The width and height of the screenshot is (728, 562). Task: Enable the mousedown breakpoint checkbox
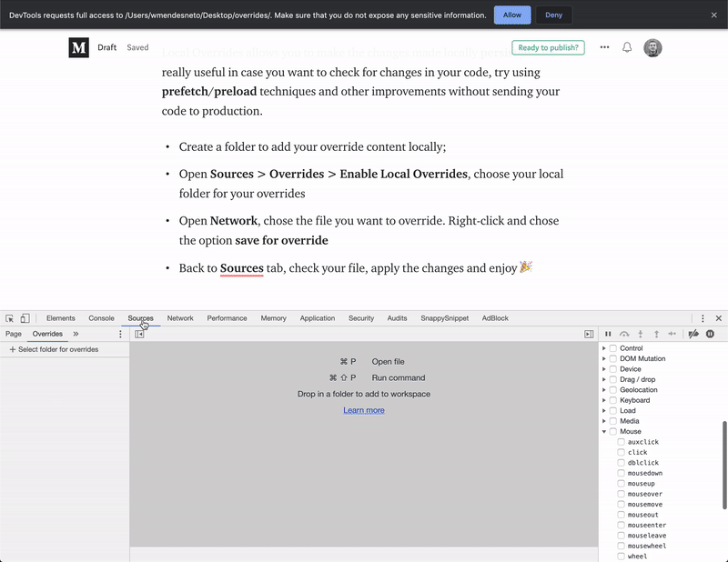point(621,473)
